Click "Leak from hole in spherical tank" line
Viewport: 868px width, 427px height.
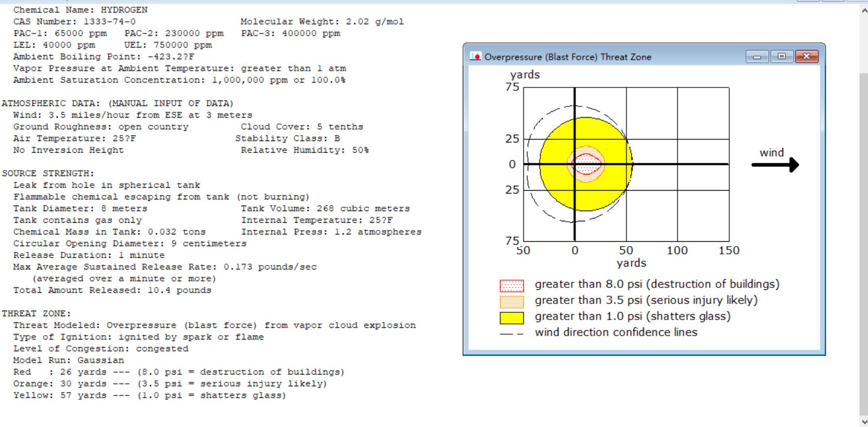point(106,185)
